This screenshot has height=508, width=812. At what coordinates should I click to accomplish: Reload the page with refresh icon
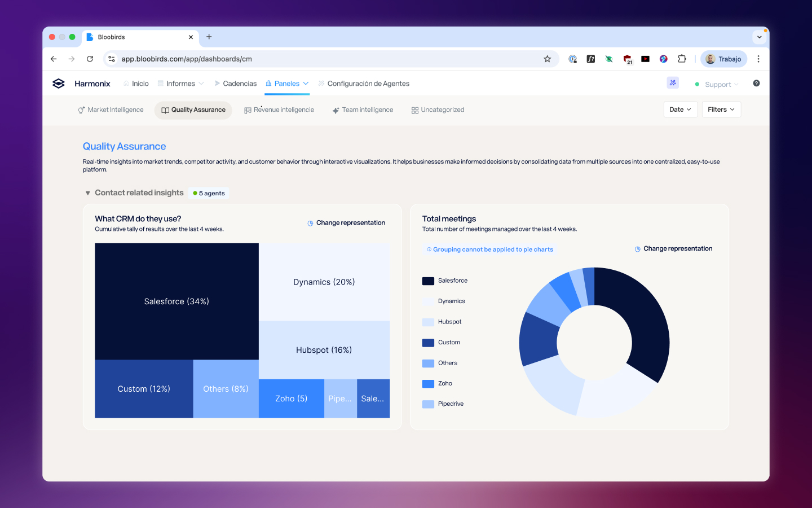point(90,59)
